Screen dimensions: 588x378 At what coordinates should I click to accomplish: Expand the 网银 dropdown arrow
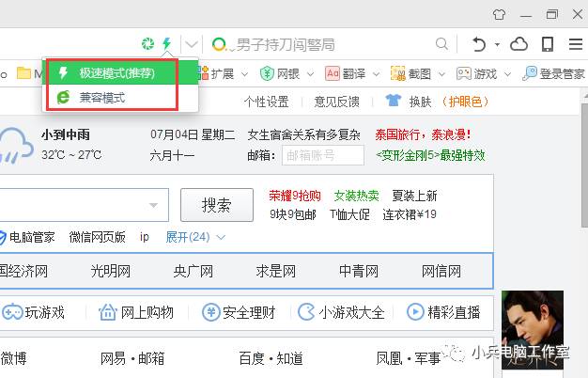tap(311, 74)
